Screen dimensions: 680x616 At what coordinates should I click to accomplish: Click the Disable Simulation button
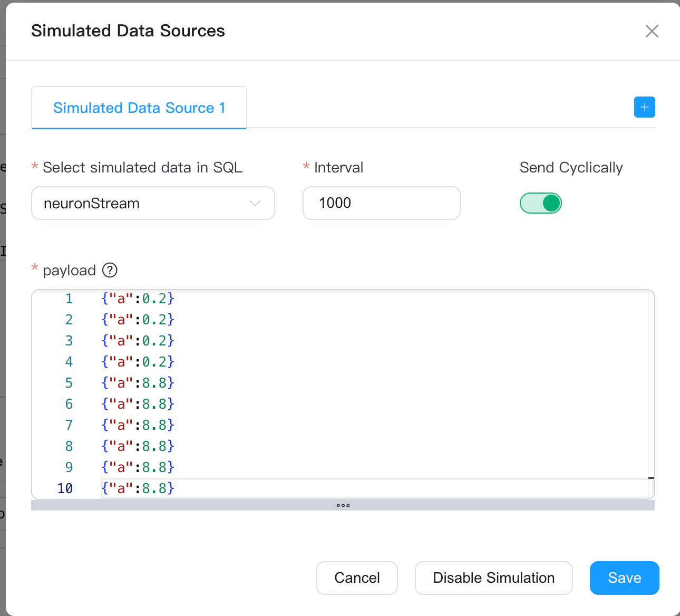[493, 578]
